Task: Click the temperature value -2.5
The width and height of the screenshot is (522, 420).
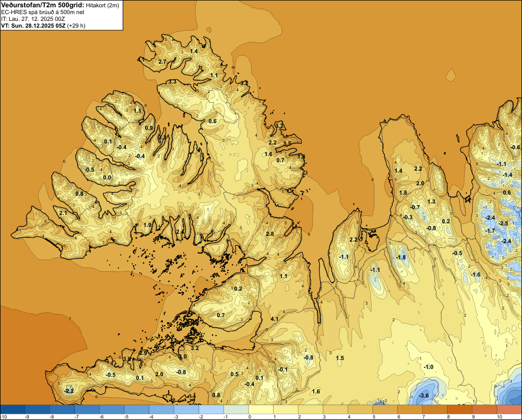Action: 504,224
